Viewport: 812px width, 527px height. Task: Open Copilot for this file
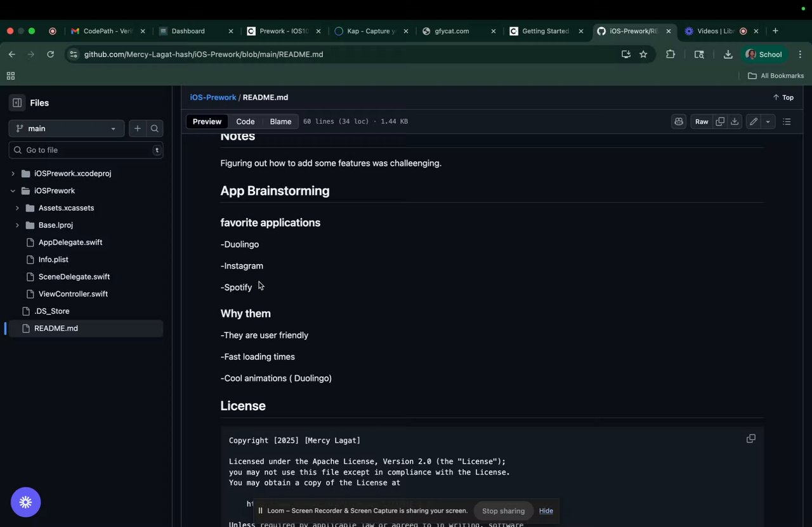pos(679,121)
